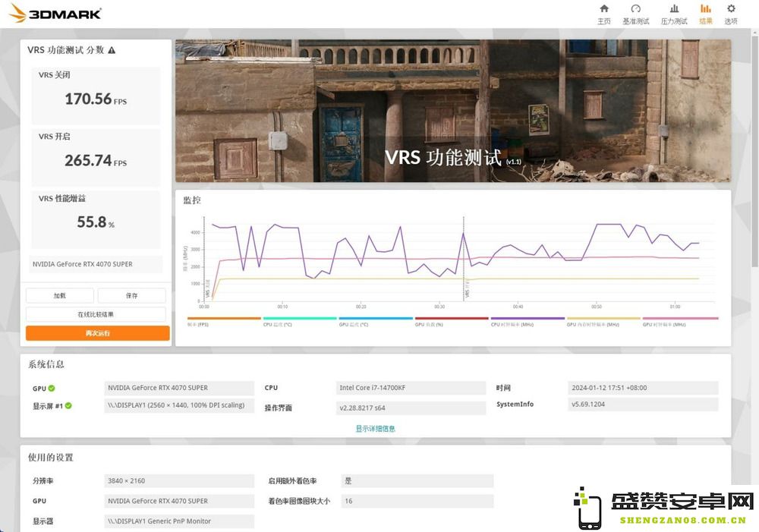Go to the 主页 home icon
Screen dimensions: 759x532
(x=603, y=14)
